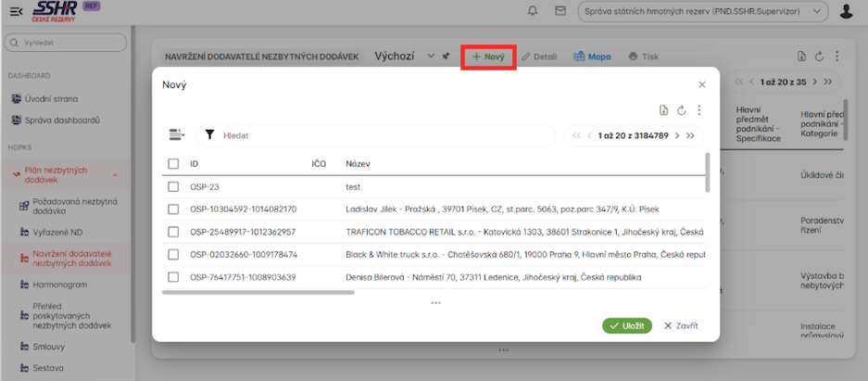Open the dialog's three-dot options menu
Viewport: 868px width, 381px height.
click(699, 110)
